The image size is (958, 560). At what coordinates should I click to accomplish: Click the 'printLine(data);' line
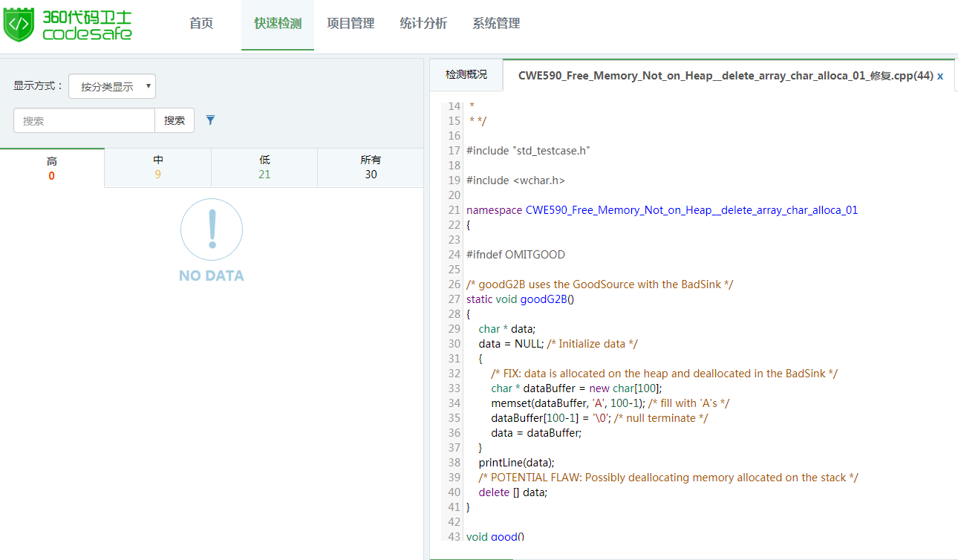point(517,463)
